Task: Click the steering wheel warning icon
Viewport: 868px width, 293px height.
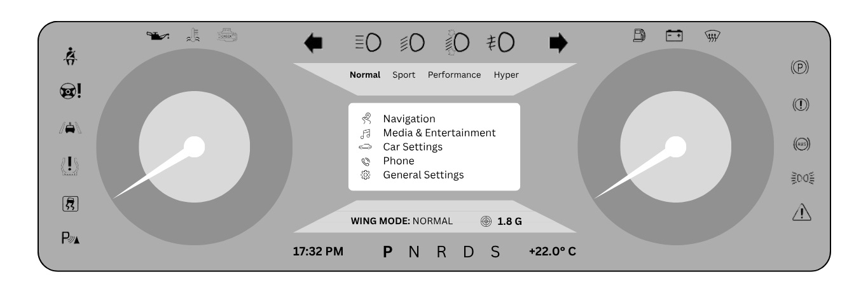Action: [x=71, y=94]
